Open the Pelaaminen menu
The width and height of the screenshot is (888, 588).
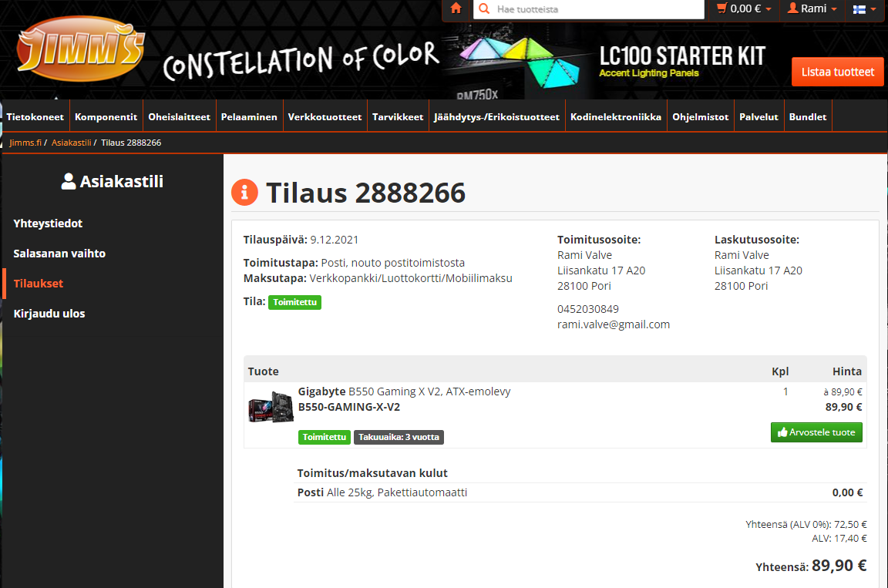coord(249,116)
